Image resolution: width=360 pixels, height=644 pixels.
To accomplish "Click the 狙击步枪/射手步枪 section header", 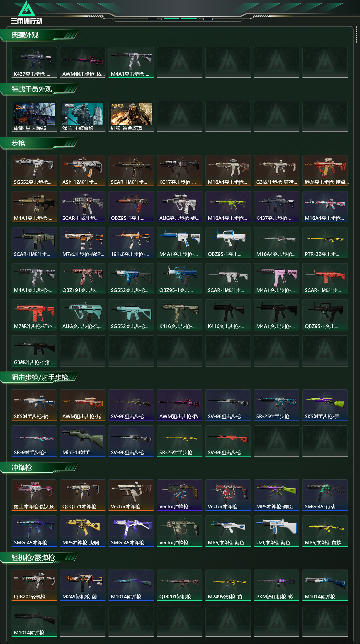I will pos(39,377).
